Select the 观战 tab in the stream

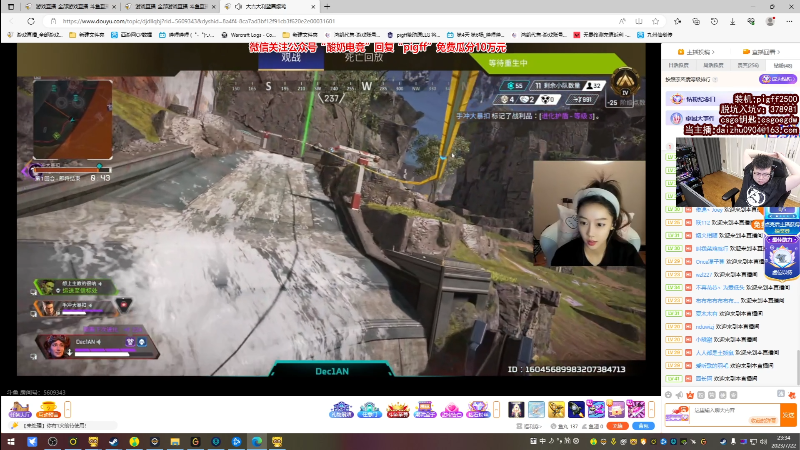(x=291, y=58)
